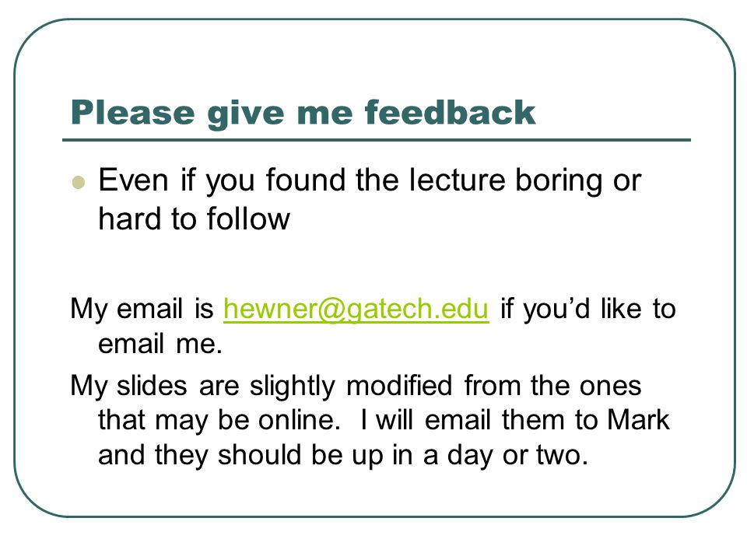Click the round bullet point marker

[79, 182]
